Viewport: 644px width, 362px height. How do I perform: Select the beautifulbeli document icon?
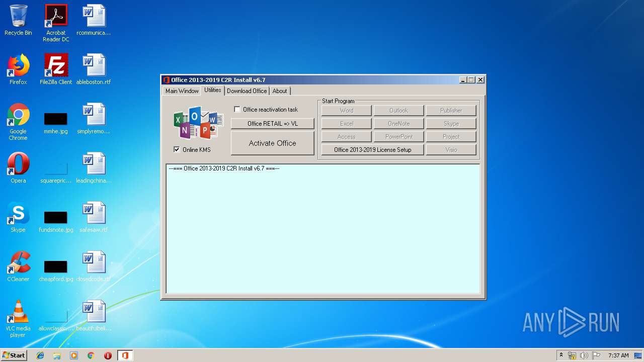(x=94, y=316)
